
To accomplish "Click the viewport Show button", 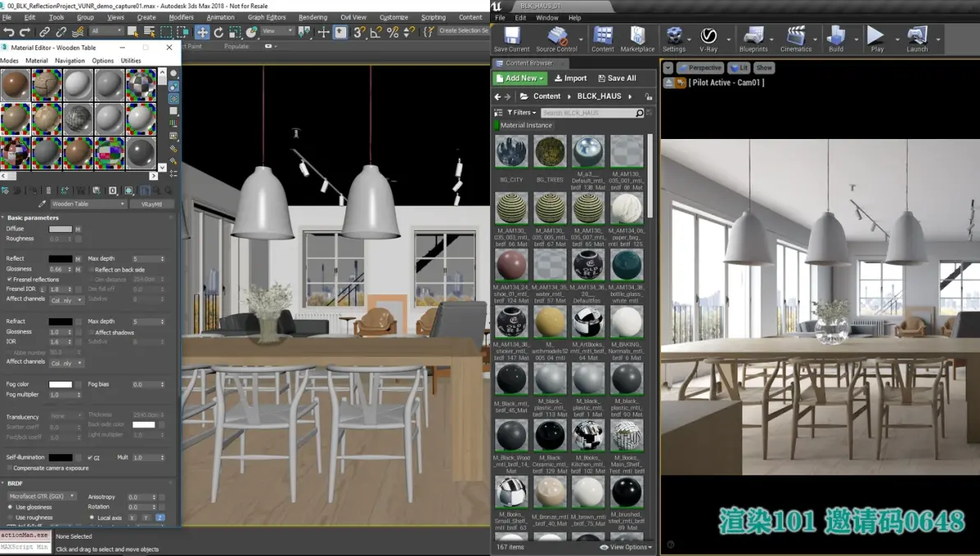I will 764,67.
